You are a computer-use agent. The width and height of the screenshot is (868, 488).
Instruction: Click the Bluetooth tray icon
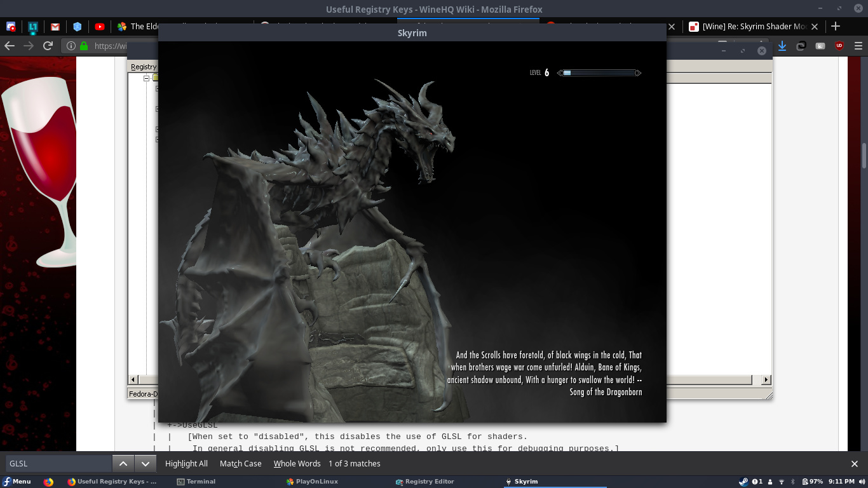point(792,482)
